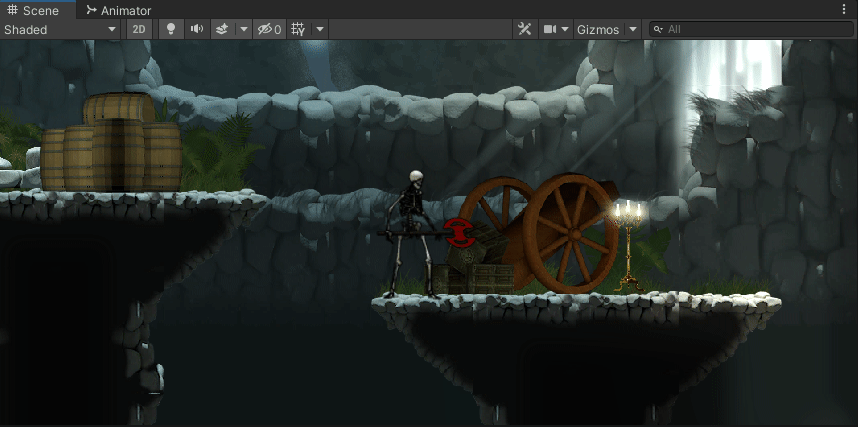The width and height of the screenshot is (858, 427).
Task: Toggle the 2D view mode button
Action: tap(139, 30)
